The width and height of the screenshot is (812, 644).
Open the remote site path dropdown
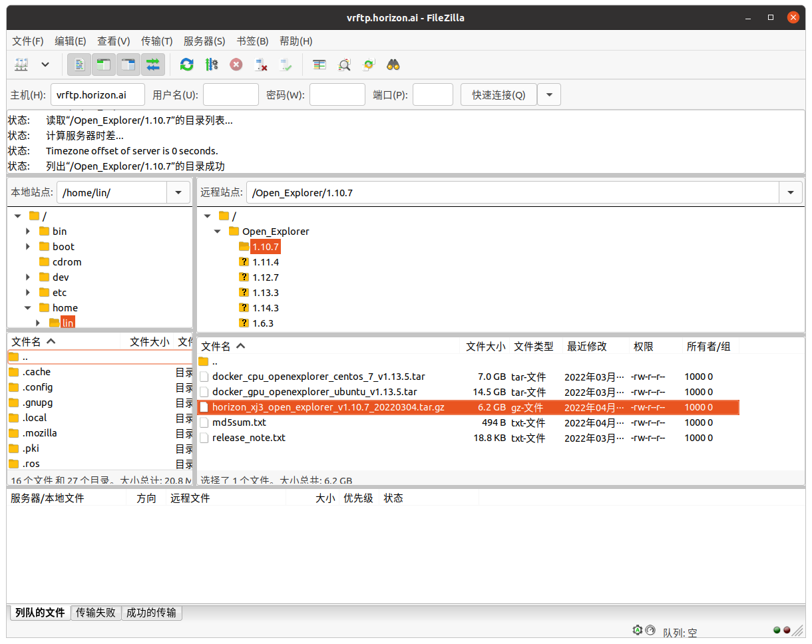790,193
